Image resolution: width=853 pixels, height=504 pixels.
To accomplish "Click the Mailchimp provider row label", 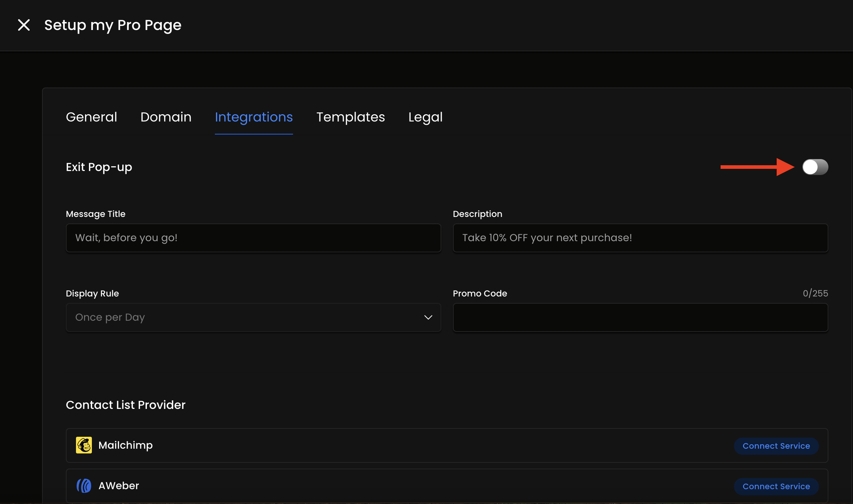I will click(126, 445).
